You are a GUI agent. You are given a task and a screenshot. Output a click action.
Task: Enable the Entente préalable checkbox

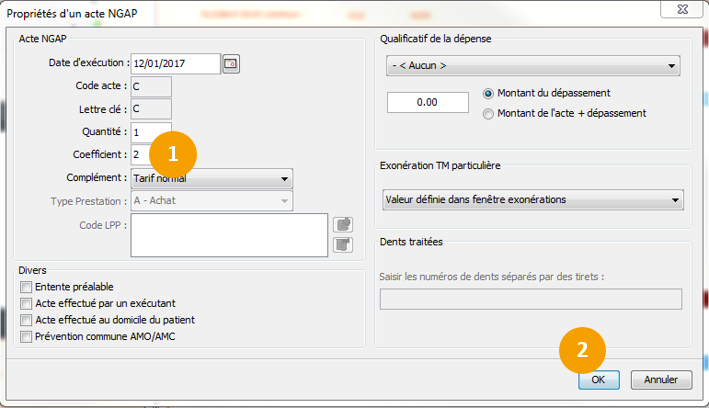point(26,287)
